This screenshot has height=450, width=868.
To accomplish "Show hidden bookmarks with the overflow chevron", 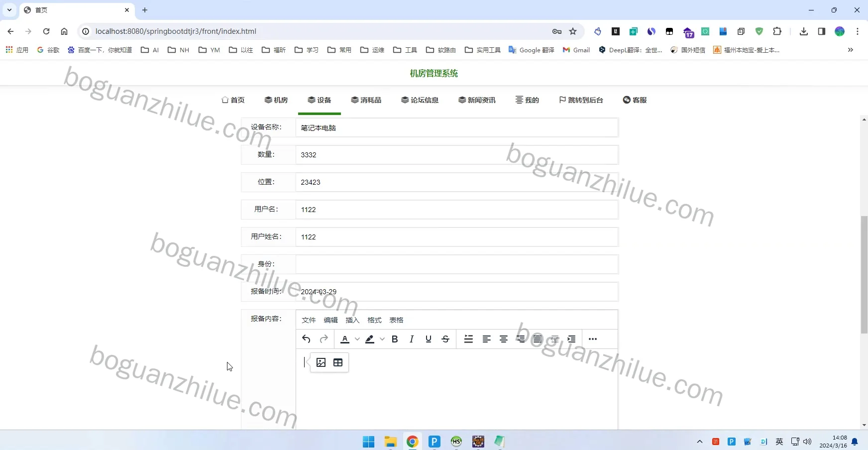I will [x=851, y=50].
